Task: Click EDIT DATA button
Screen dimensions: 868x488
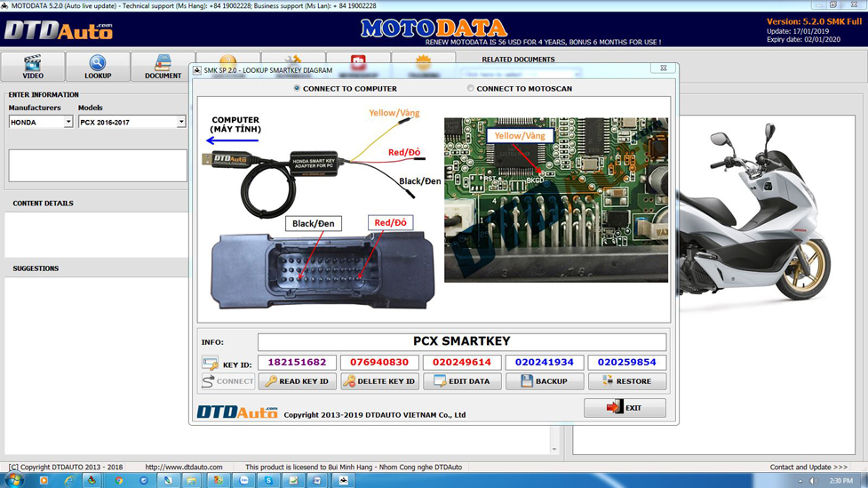Action: [x=462, y=381]
